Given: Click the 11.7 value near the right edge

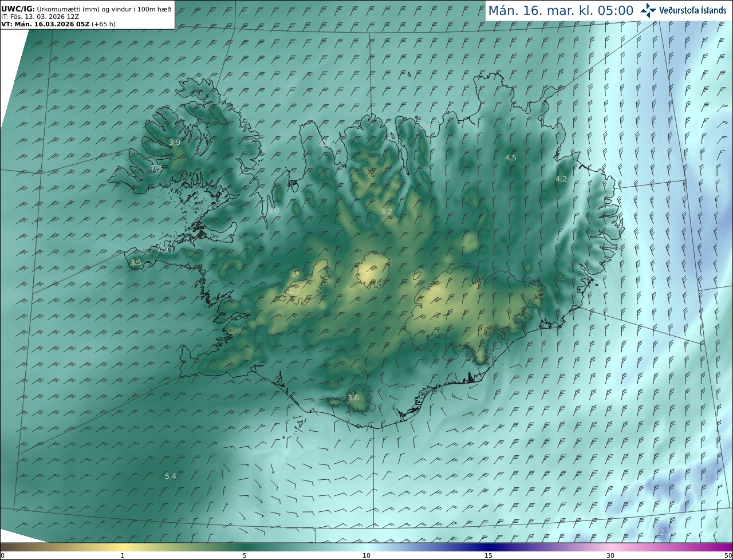Looking at the screenshot, I should pos(712,478).
